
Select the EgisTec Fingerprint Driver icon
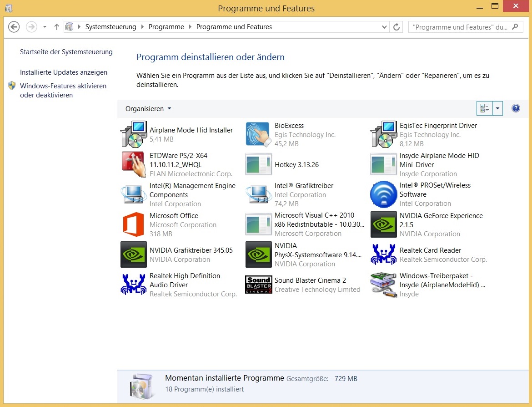pos(384,135)
